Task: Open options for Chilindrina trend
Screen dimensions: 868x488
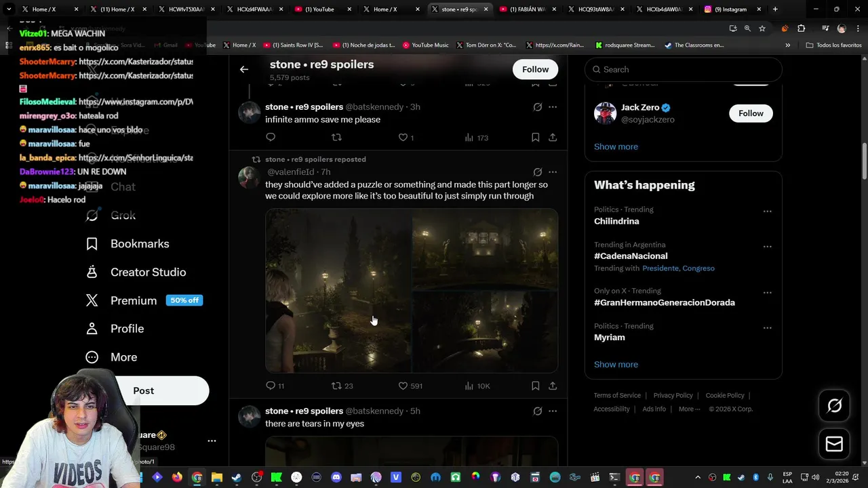Action: click(x=767, y=211)
